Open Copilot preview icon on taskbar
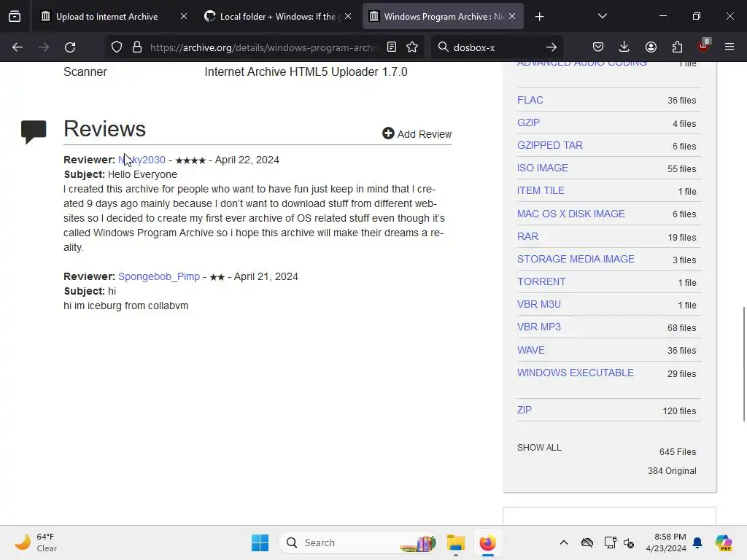The width and height of the screenshot is (747, 560). tap(724, 542)
